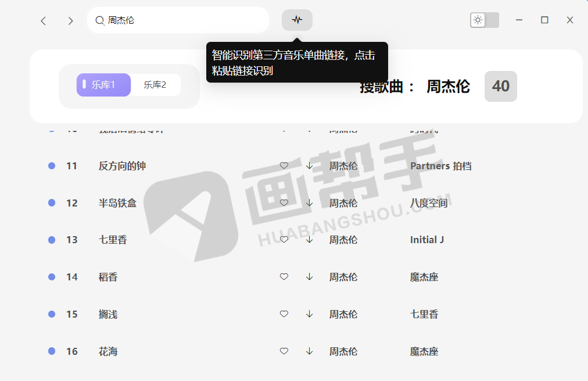This screenshot has height=381, width=588.
Task: Click the 周杰伦 search heading
Action: [448, 86]
